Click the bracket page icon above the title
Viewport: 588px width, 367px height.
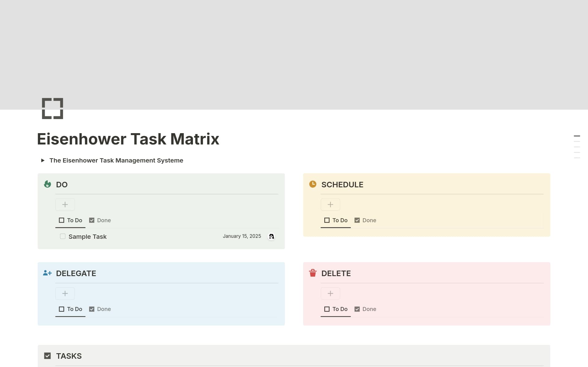coord(52,108)
